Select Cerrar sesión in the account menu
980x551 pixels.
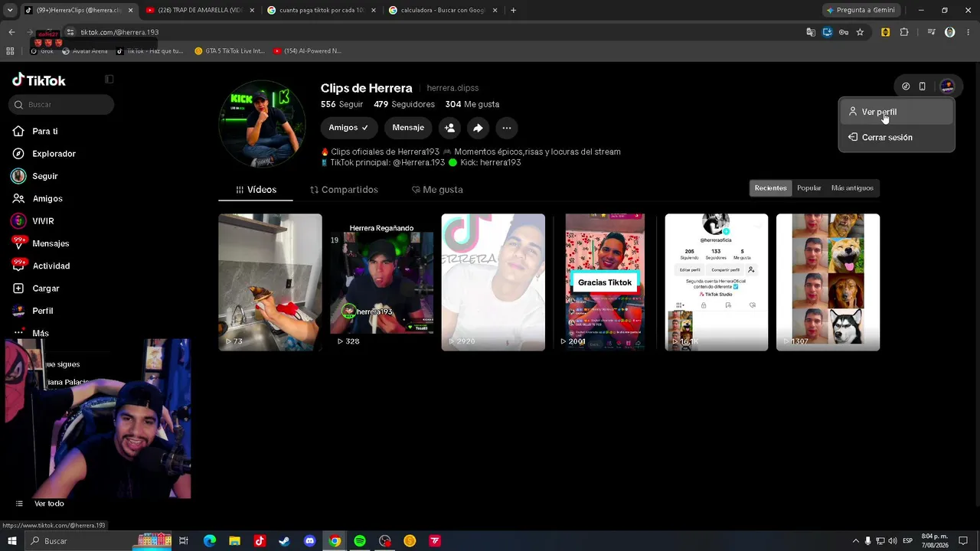click(x=897, y=137)
